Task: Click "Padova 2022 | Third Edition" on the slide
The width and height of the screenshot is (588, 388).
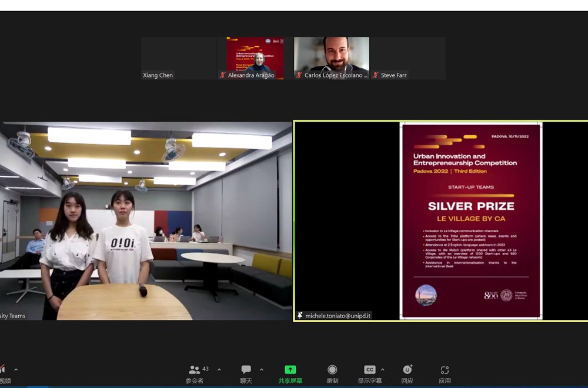Action: (x=450, y=171)
